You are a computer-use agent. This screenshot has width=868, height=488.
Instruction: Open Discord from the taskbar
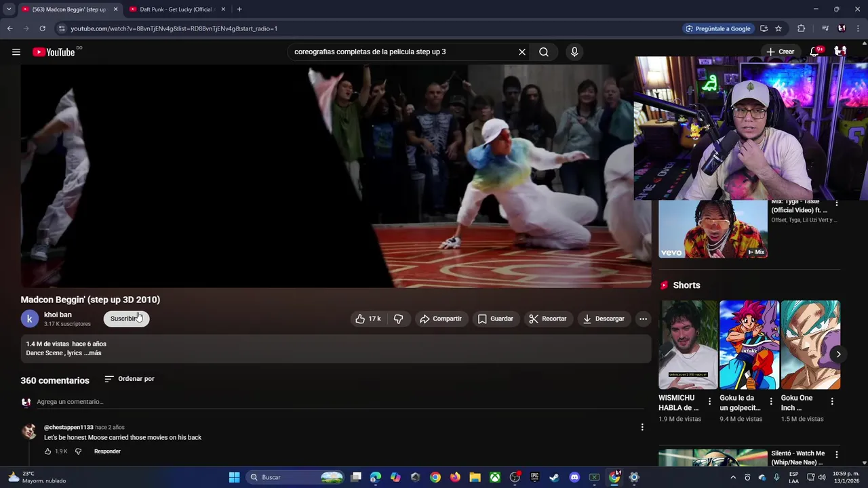click(x=574, y=477)
